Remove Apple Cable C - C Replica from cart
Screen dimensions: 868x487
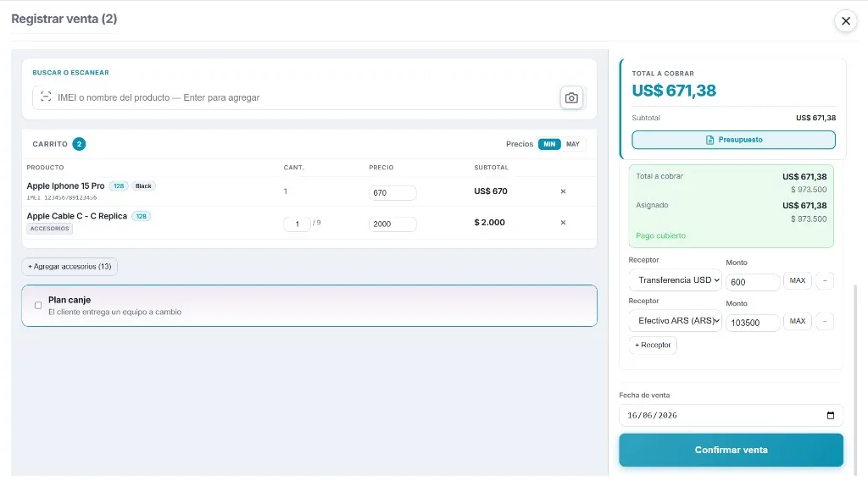pyautogui.click(x=563, y=223)
